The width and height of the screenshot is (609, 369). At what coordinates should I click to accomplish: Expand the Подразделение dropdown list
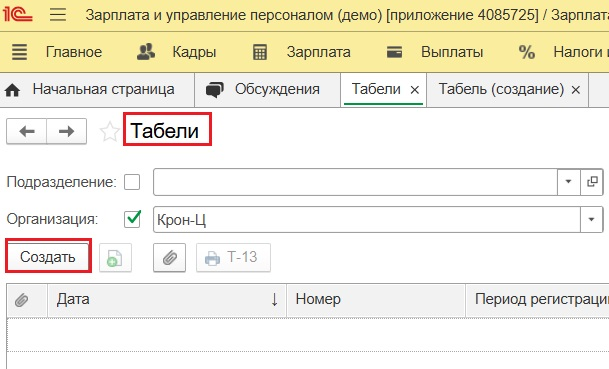[569, 182]
